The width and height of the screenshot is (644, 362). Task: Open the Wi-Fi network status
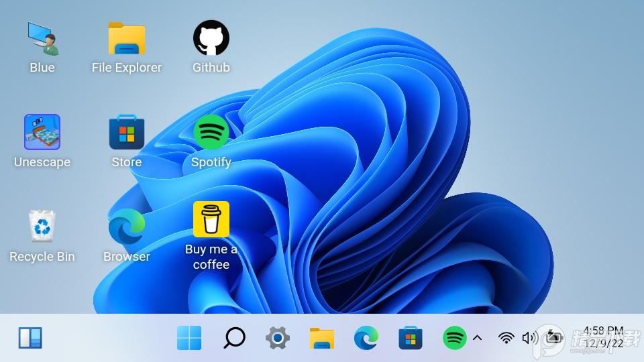click(x=506, y=338)
